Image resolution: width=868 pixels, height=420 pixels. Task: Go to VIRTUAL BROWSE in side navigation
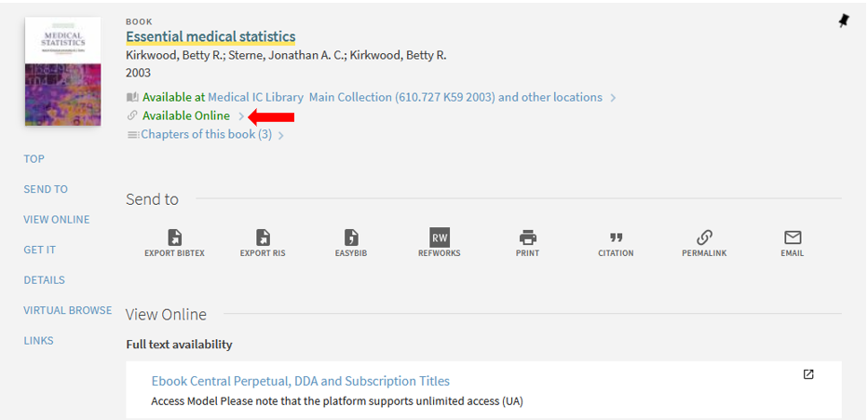tap(68, 310)
